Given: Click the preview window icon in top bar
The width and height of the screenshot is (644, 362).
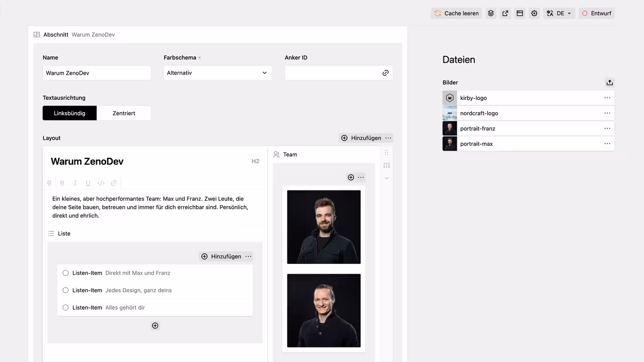Looking at the screenshot, I should 520,14.
